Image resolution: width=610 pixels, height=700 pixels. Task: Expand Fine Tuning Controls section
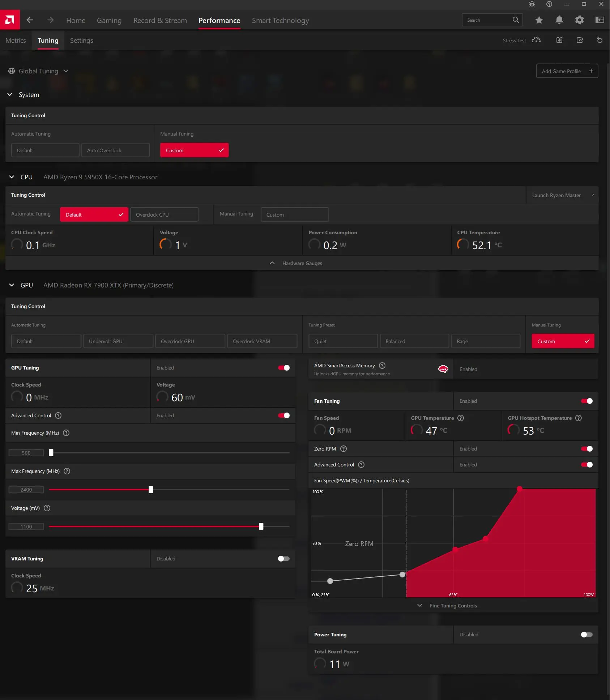pyautogui.click(x=453, y=606)
